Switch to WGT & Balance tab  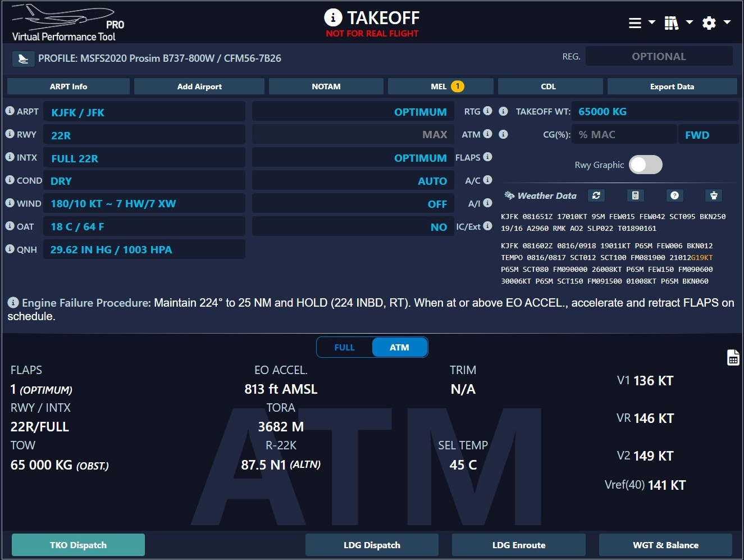coord(665,545)
